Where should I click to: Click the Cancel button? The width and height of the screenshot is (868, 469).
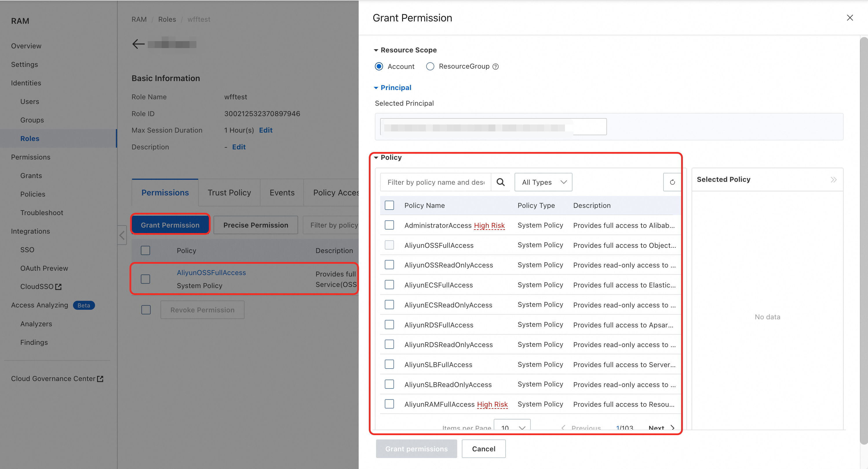(483, 449)
